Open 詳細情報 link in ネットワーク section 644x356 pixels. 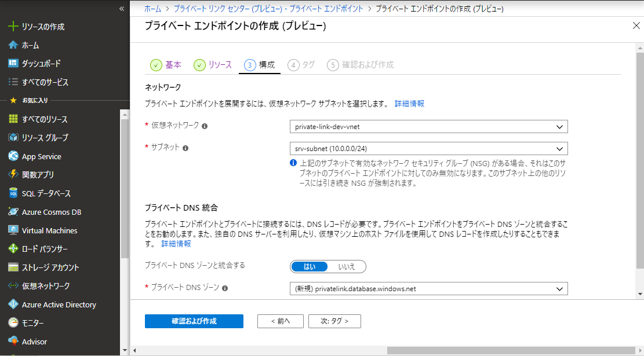[409, 104]
